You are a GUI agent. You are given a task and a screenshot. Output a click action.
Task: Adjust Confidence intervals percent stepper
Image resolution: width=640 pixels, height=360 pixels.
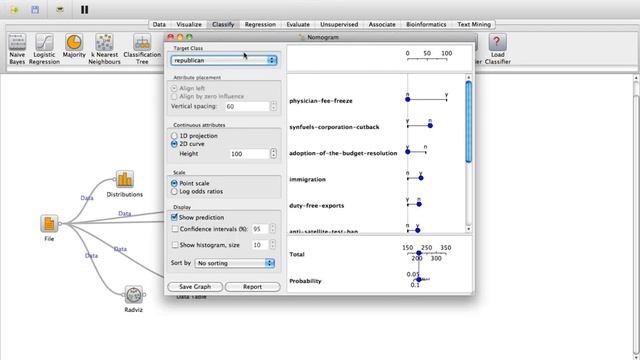click(273, 229)
